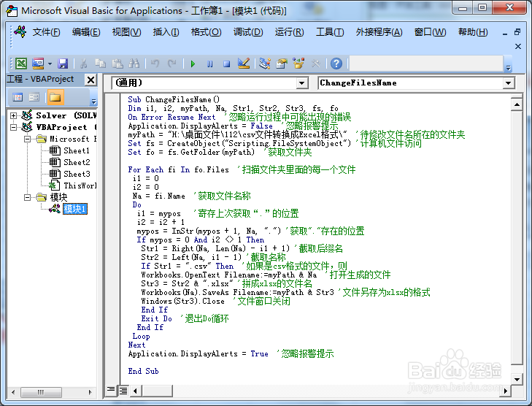Close the 工程 - VBAProject panel
This screenshot has width=532, height=406.
pos(90,80)
